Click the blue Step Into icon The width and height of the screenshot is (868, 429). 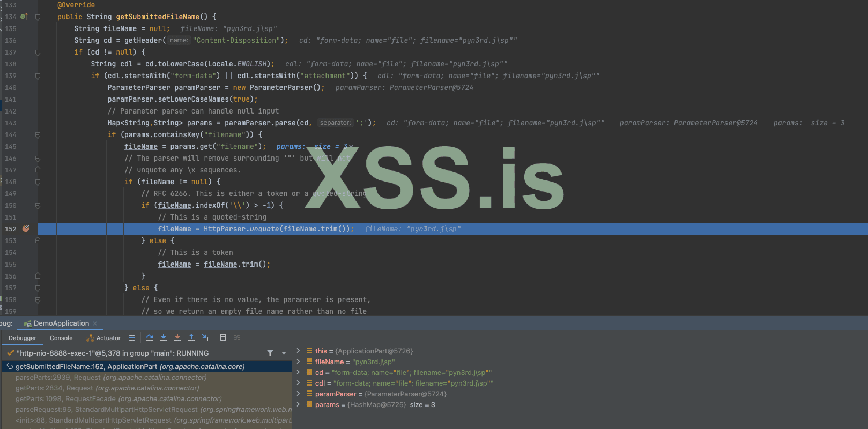(164, 337)
